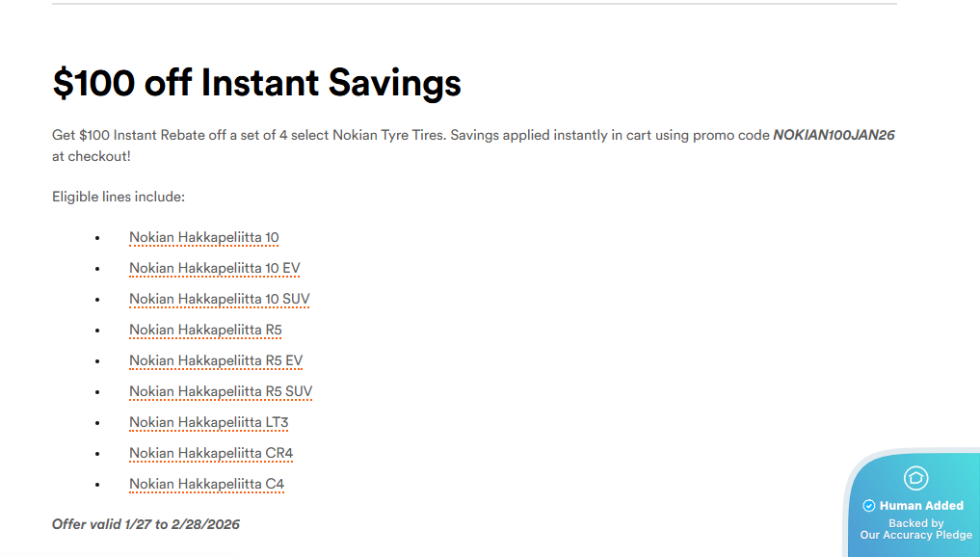Click the Nokian Hakkapeliitta R5 link
This screenshot has height=557, width=980.
[x=205, y=330]
